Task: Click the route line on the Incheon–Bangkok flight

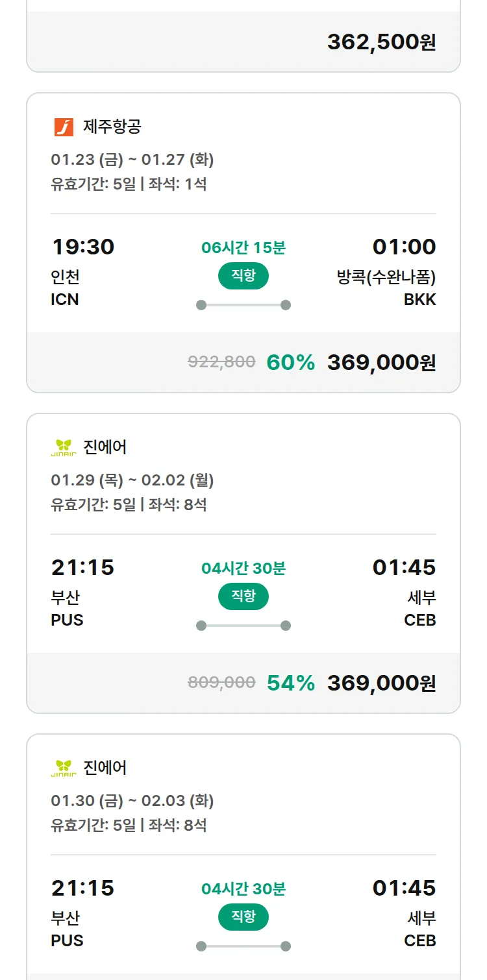Action: click(x=243, y=305)
